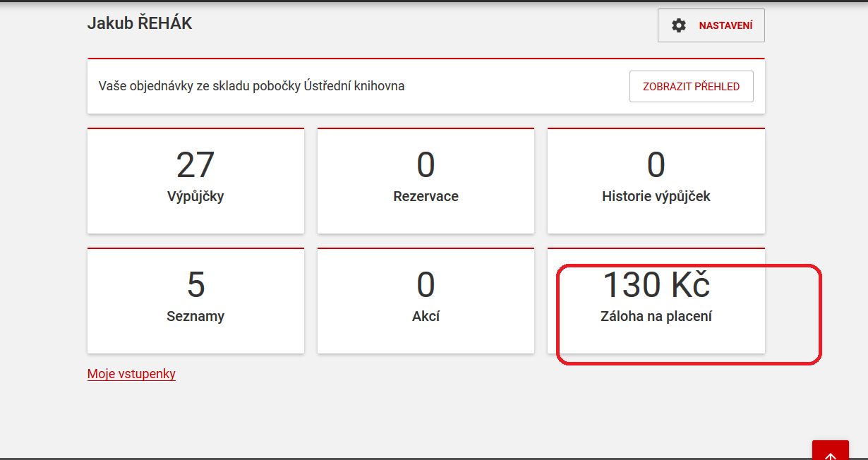The width and height of the screenshot is (868, 460).
Task: Click the number 5 above Seznamy
Action: [195, 285]
